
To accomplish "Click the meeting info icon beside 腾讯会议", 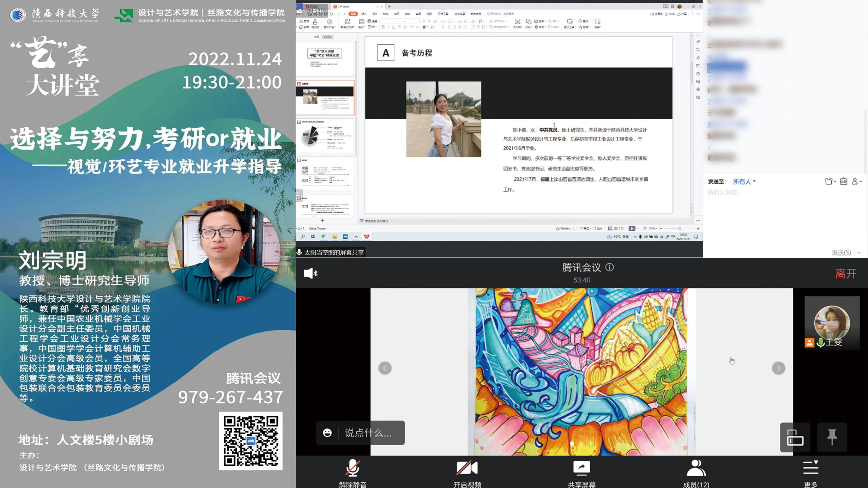I will (609, 267).
